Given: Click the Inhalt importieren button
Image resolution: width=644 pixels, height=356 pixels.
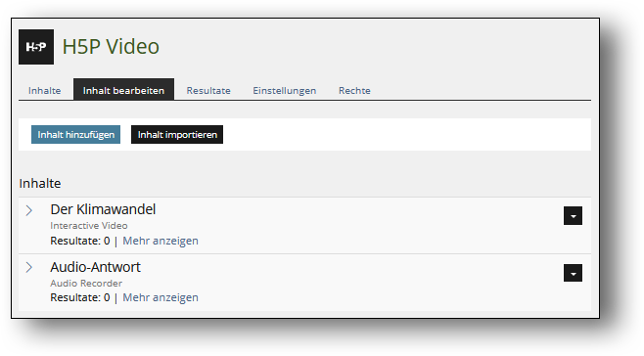Looking at the screenshot, I should point(177,135).
